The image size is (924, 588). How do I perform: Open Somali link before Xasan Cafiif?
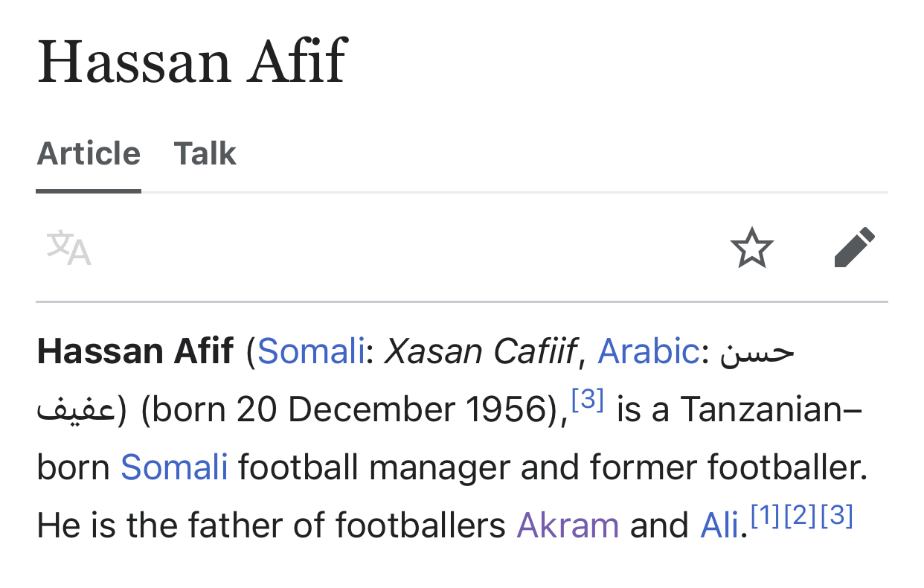[x=311, y=351]
